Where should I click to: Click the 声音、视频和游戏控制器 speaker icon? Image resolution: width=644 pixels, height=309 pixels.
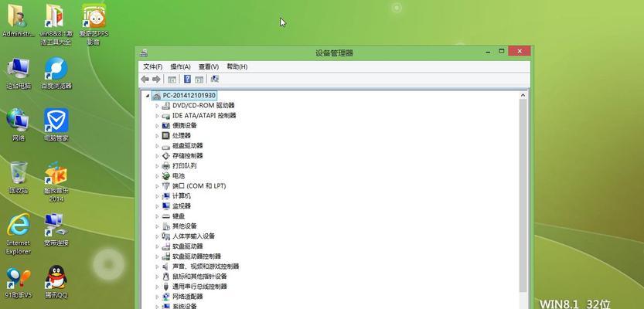[x=166, y=267]
